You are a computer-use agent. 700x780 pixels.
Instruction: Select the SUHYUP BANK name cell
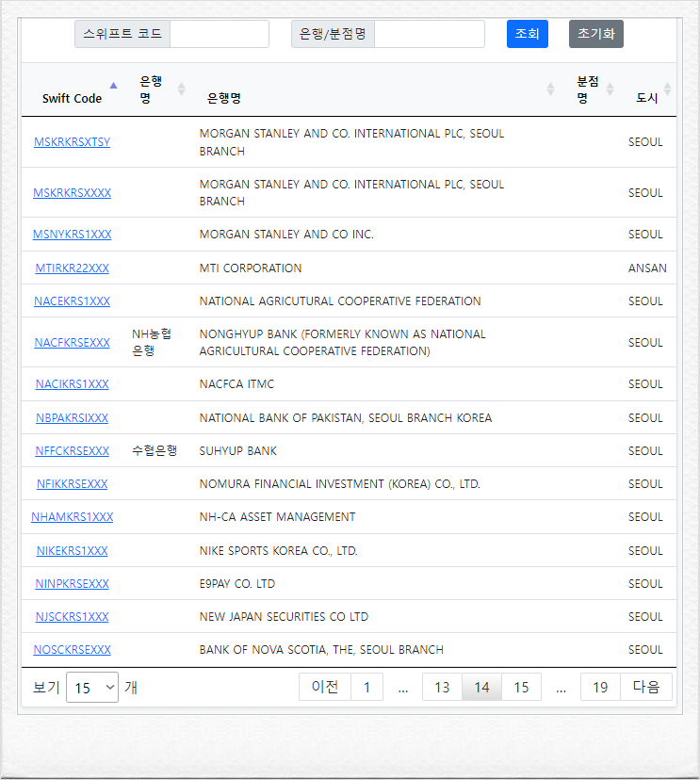237,450
